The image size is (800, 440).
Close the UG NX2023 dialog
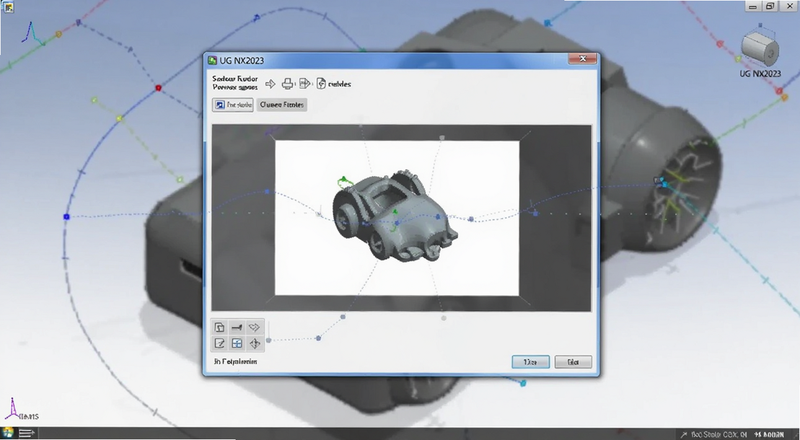pos(583,59)
